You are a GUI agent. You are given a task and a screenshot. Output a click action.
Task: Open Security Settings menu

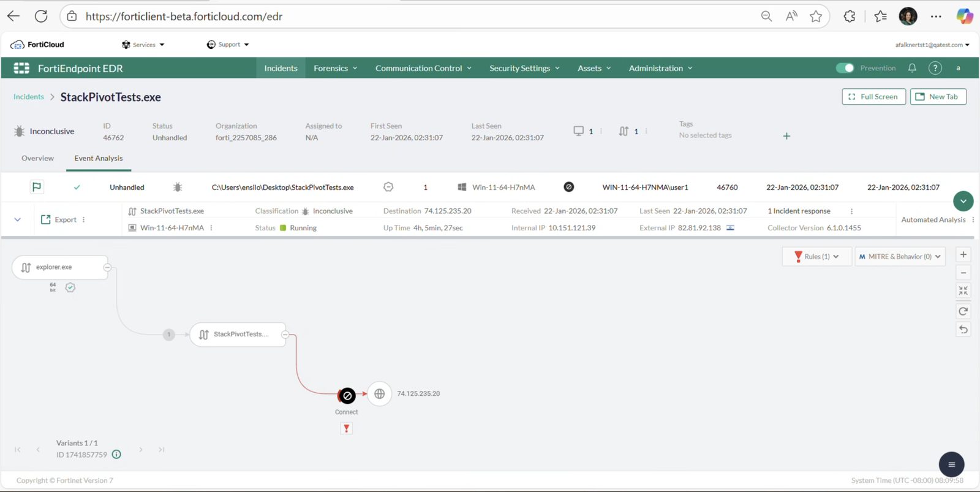coord(525,68)
